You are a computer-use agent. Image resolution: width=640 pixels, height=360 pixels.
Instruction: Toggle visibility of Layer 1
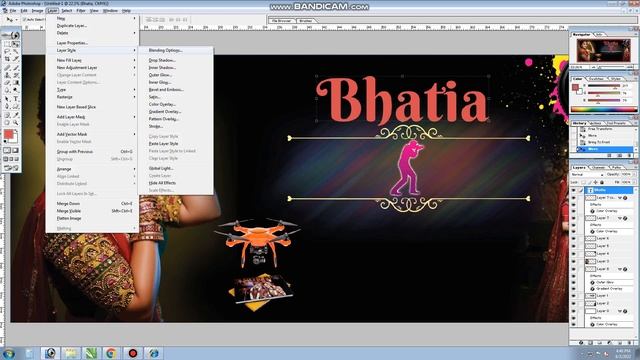coord(573,296)
